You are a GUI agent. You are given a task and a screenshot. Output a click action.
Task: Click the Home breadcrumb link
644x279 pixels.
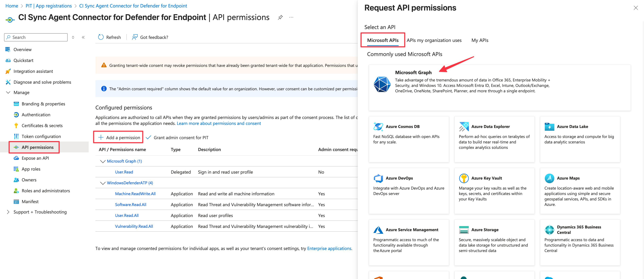[12, 6]
